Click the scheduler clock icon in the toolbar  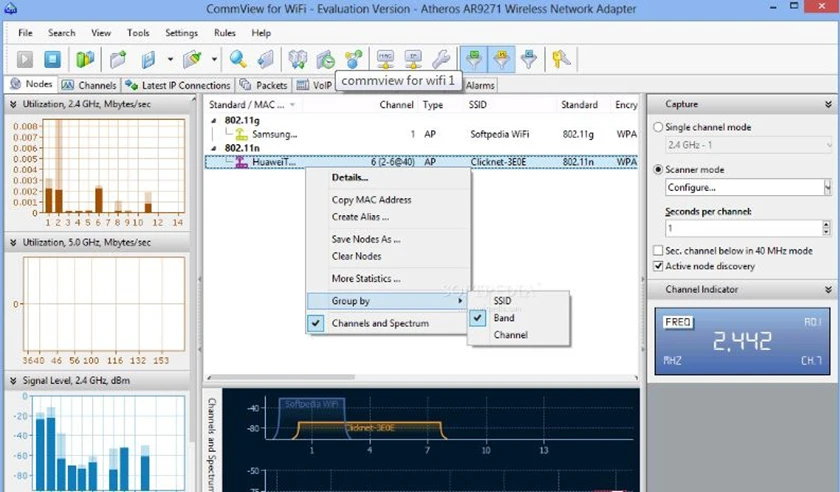[x=326, y=59]
